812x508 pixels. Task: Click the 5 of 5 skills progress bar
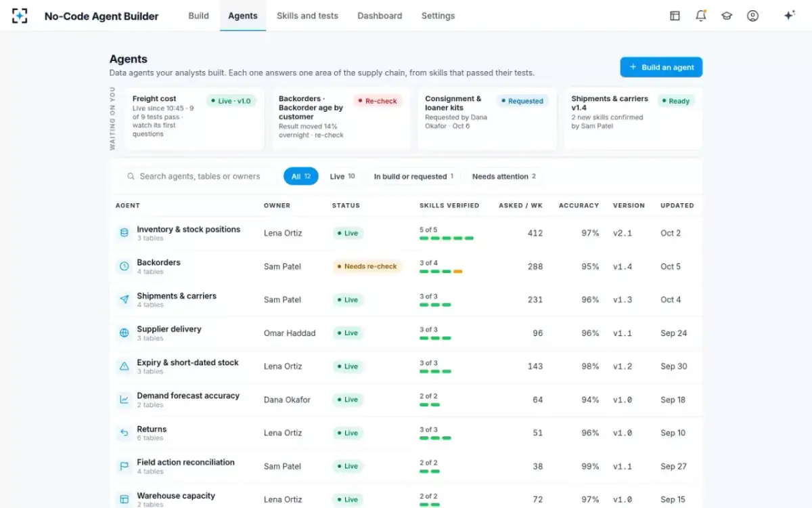[x=447, y=238]
